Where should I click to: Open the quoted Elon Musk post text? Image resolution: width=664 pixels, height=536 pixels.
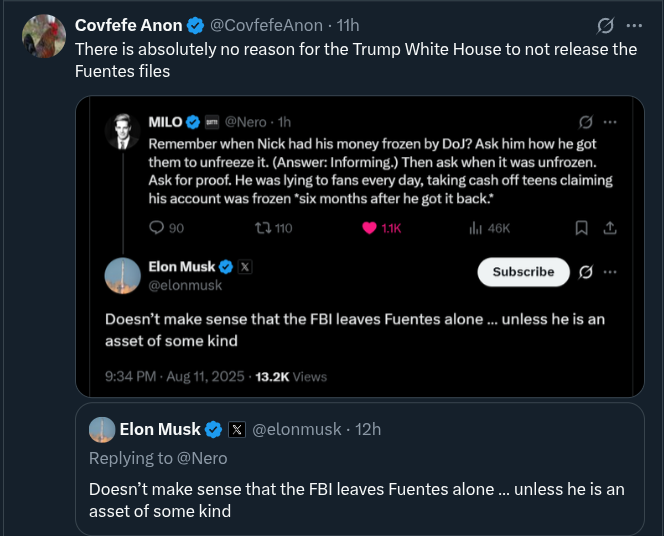[x=356, y=500]
